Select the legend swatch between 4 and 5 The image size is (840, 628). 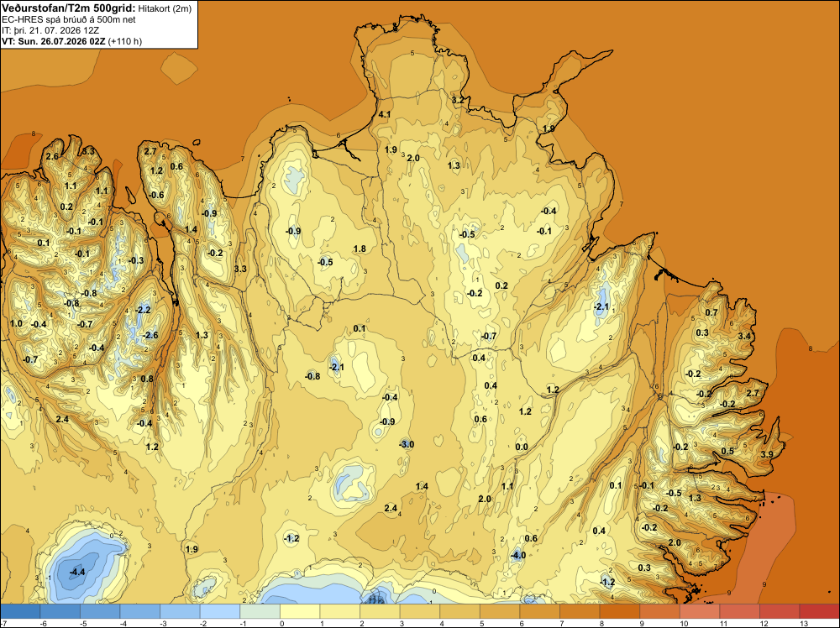[x=459, y=611]
